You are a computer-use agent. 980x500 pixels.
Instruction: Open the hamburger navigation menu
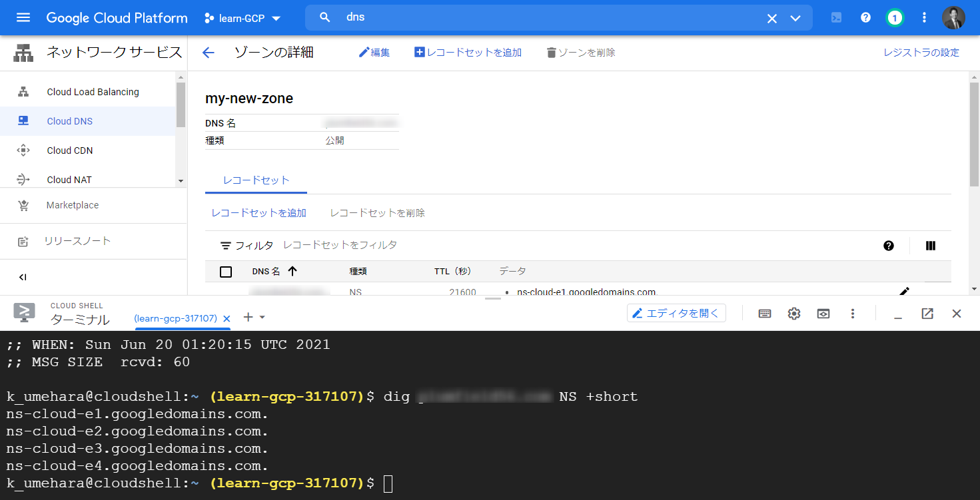(23, 18)
